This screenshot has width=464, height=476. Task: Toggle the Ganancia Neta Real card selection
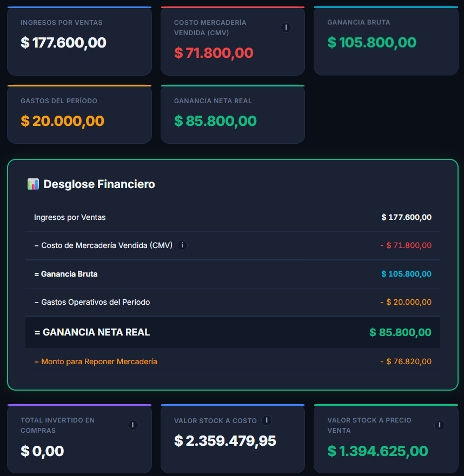click(x=233, y=114)
